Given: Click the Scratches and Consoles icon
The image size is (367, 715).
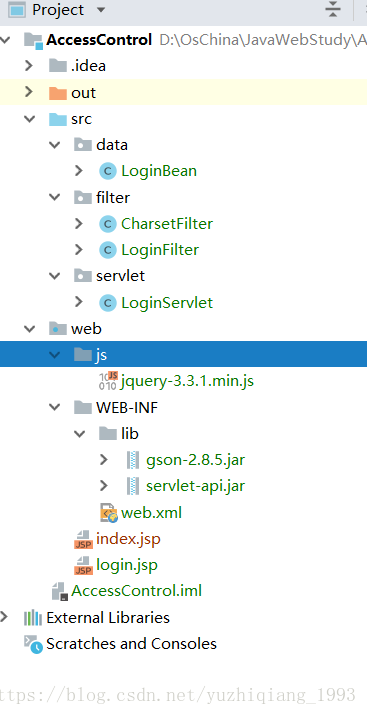Looking at the screenshot, I should coord(33,644).
